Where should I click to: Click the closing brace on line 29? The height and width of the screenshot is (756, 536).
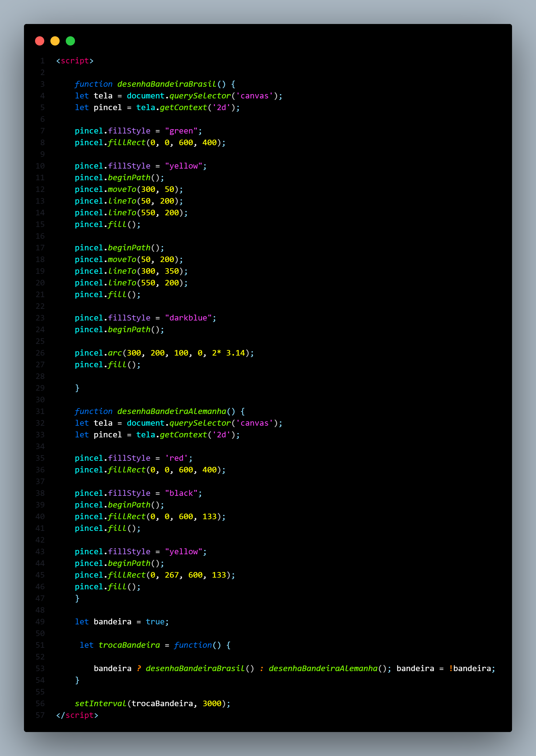coord(77,388)
